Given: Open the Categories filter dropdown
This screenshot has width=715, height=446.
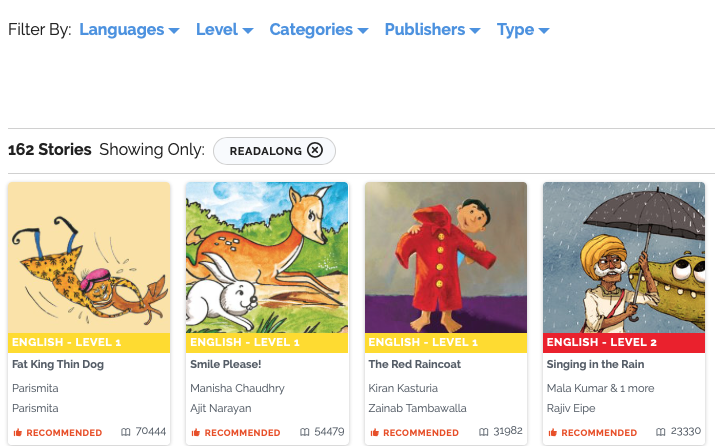Looking at the screenshot, I should (318, 30).
